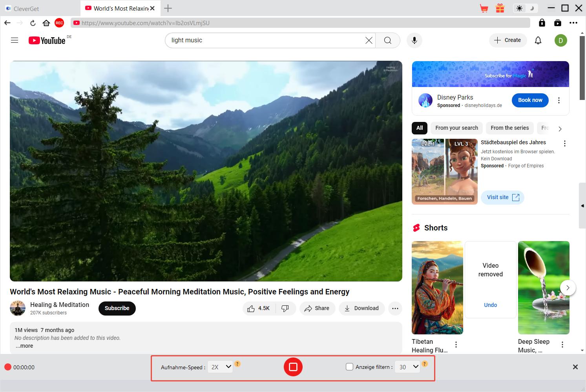Go to the home page icon
This screenshot has height=392, width=586.
click(46, 23)
